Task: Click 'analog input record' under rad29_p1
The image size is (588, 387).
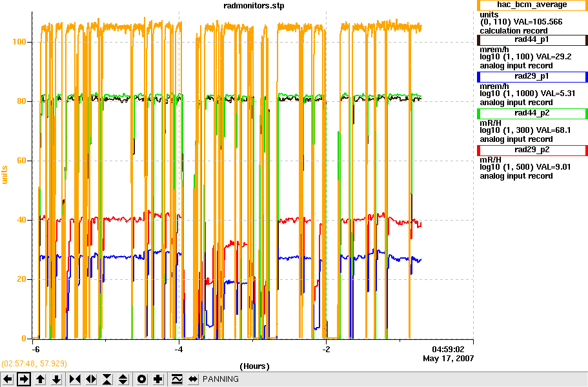Action: 516,103
